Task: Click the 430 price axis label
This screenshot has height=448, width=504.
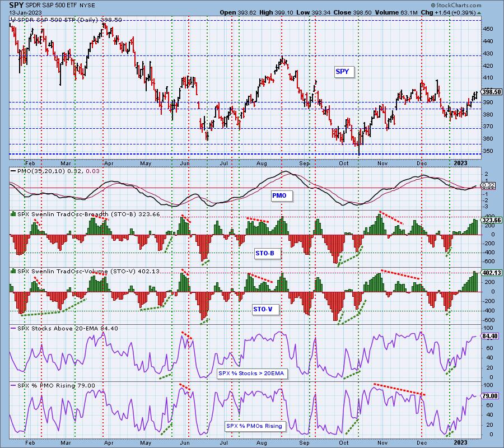Action: click(488, 53)
